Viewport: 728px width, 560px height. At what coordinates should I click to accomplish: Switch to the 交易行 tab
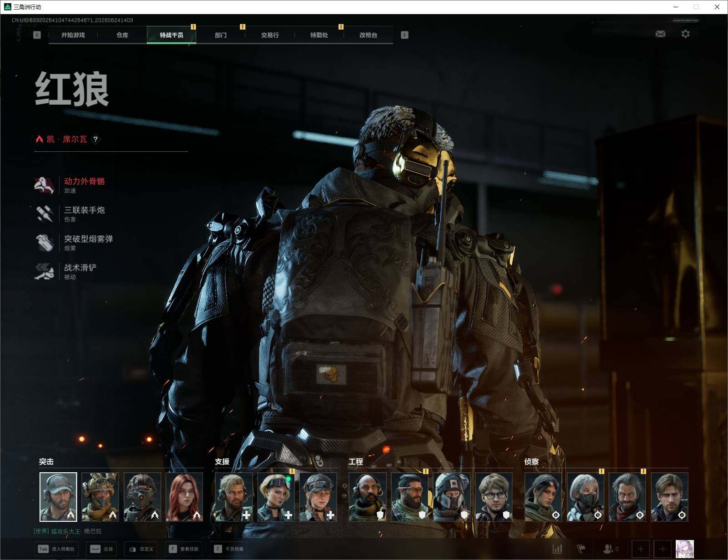pos(270,35)
